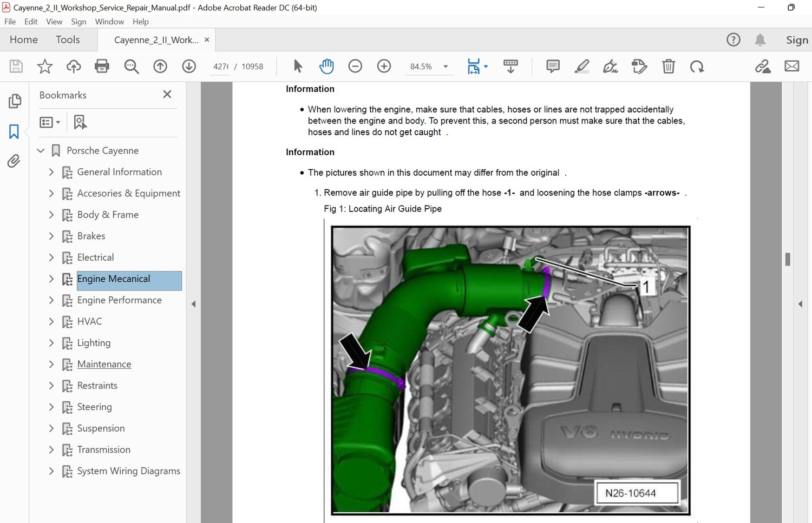The image size is (812, 523).
Task: Open the Help menu
Action: pyautogui.click(x=141, y=22)
